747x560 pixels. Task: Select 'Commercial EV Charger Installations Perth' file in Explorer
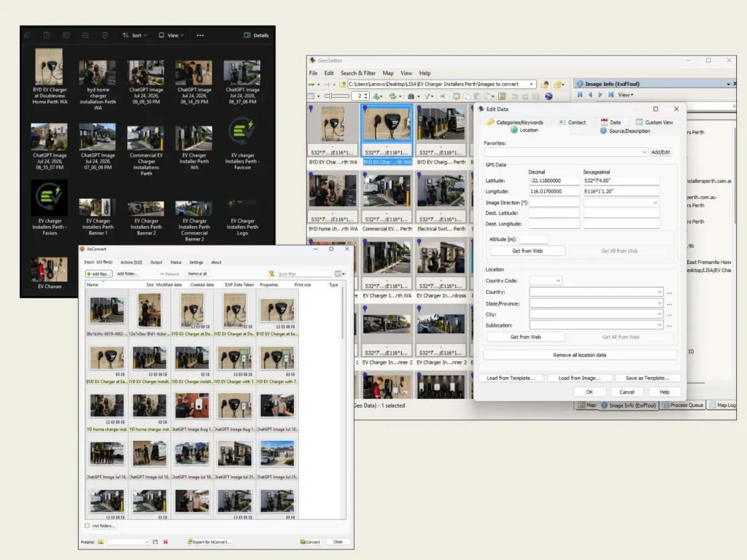[x=146, y=149]
